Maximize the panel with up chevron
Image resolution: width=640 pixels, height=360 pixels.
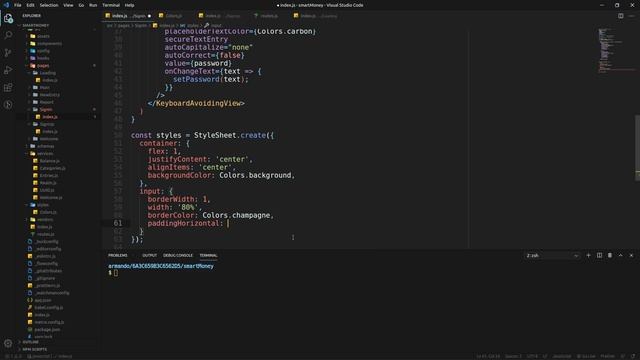620,256
